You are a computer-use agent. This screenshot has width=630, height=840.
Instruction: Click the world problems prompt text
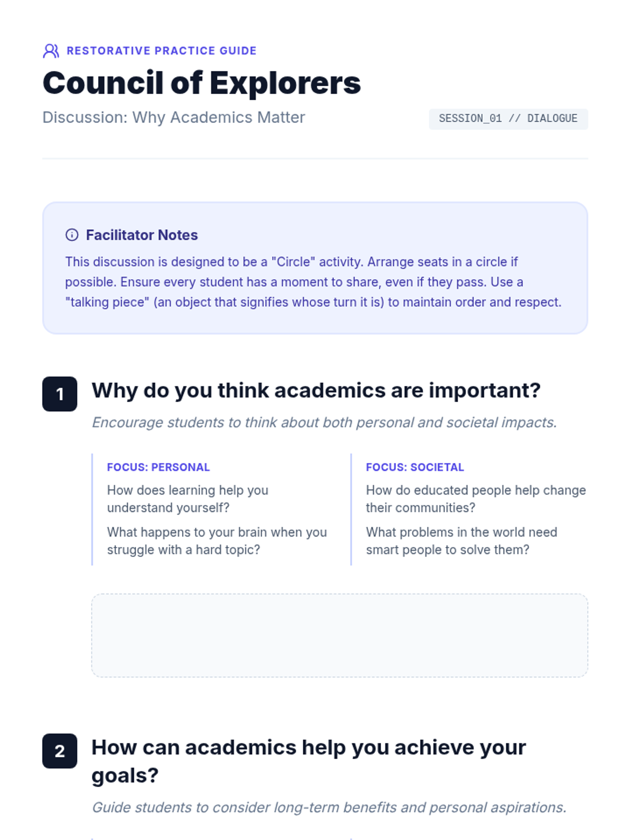pyautogui.click(x=461, y=541)
